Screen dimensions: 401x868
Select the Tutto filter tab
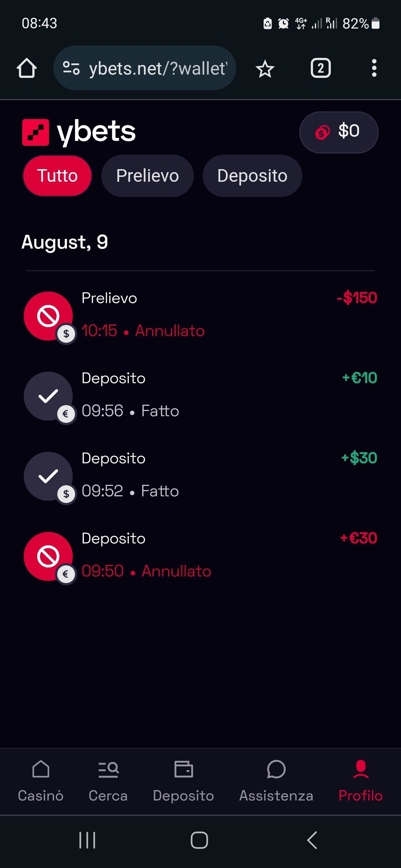[x=58, y=176]
